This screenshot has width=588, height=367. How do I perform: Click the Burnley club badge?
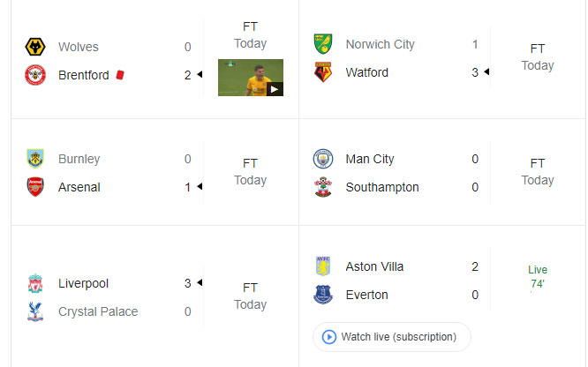(x=35, y=159)
